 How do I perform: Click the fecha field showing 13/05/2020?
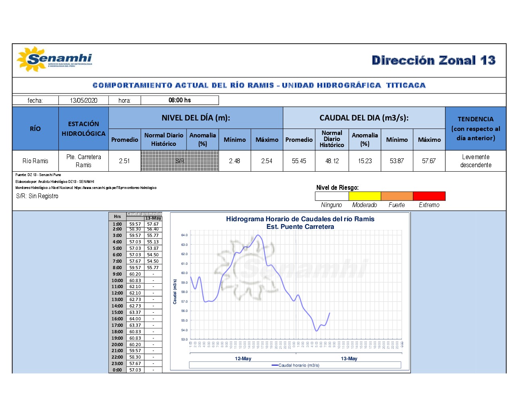tap(83, 100)
